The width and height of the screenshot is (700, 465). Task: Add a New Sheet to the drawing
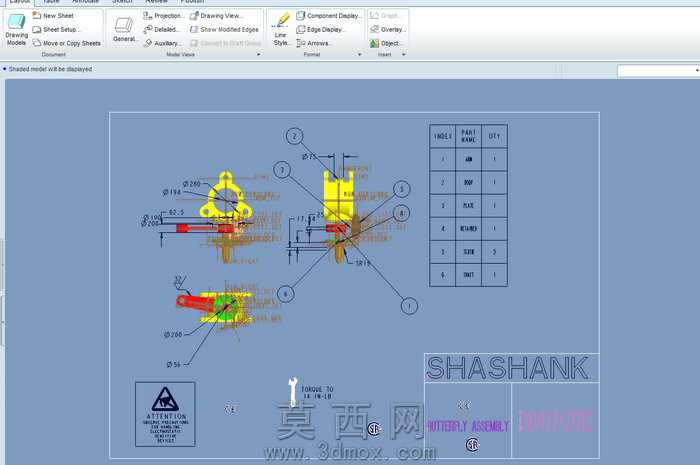click(x=53, y=16)
